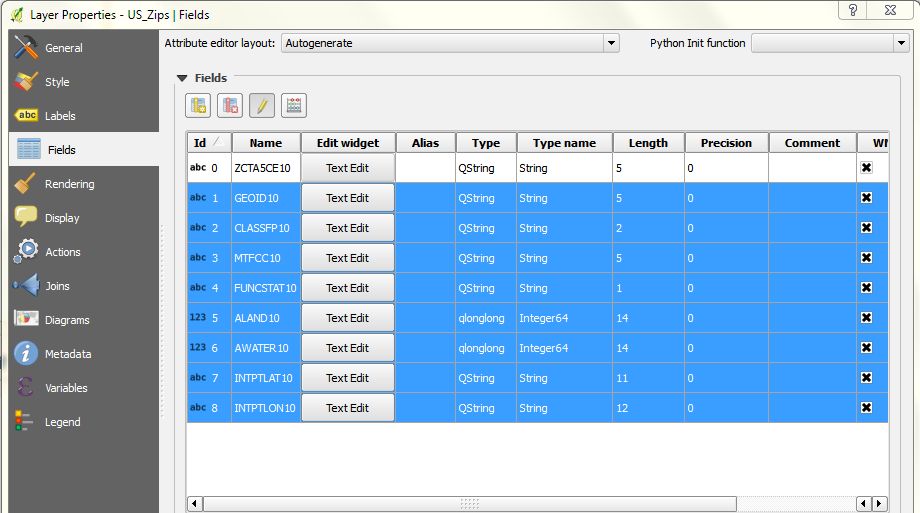Click the Name column header
The image size is (920, 513).
266,143
